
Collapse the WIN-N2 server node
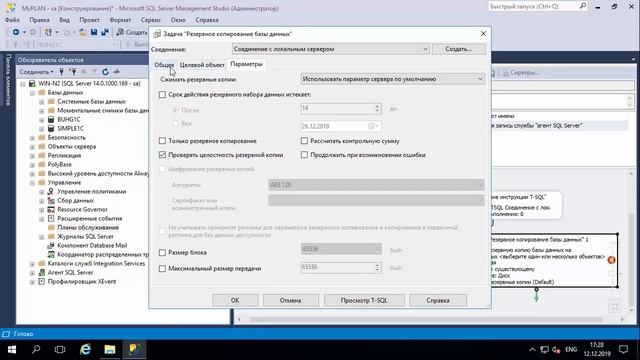[x=23, y=84]
